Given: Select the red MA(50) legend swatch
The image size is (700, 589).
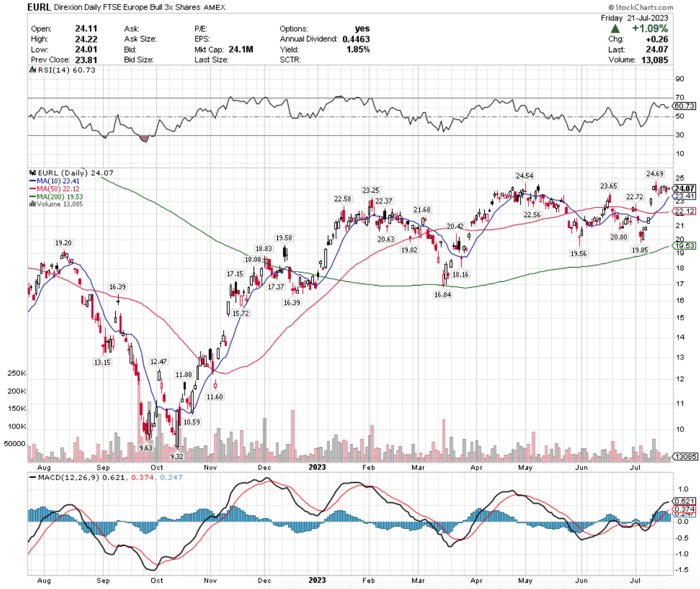Looking at the screenshot, I should coord(32,189).
